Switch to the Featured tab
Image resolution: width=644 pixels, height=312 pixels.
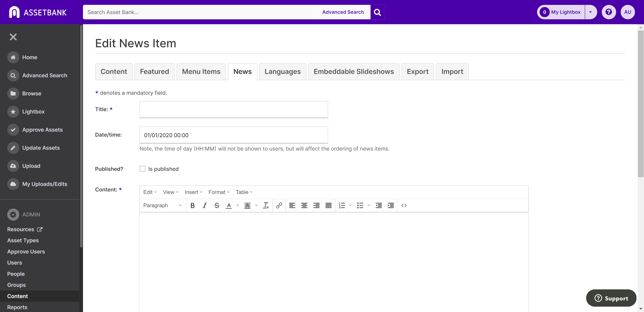(x=154, y=71)
